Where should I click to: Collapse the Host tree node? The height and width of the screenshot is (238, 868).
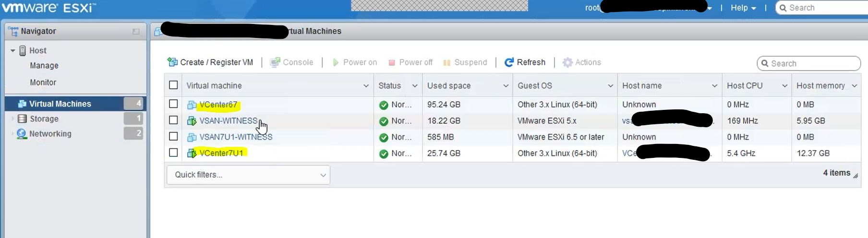coord(13,50)
